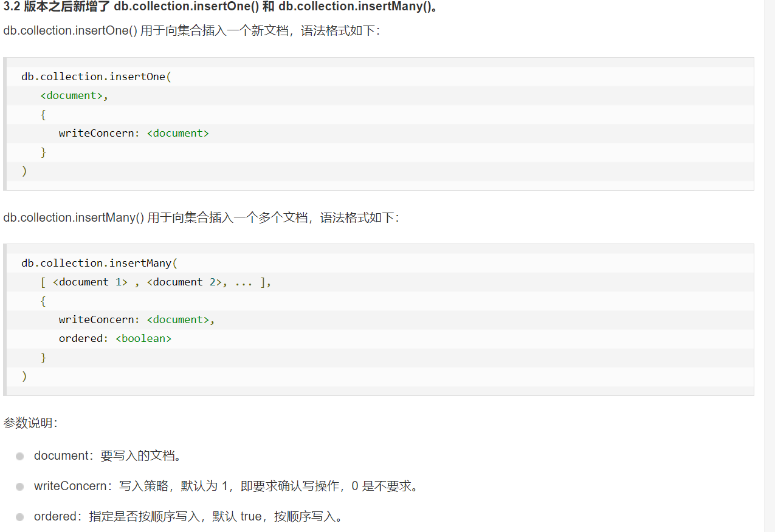Click the bullet dot beside ordered parameter
Viewport: 775px width, 532px height.
(x=20, y=517)
